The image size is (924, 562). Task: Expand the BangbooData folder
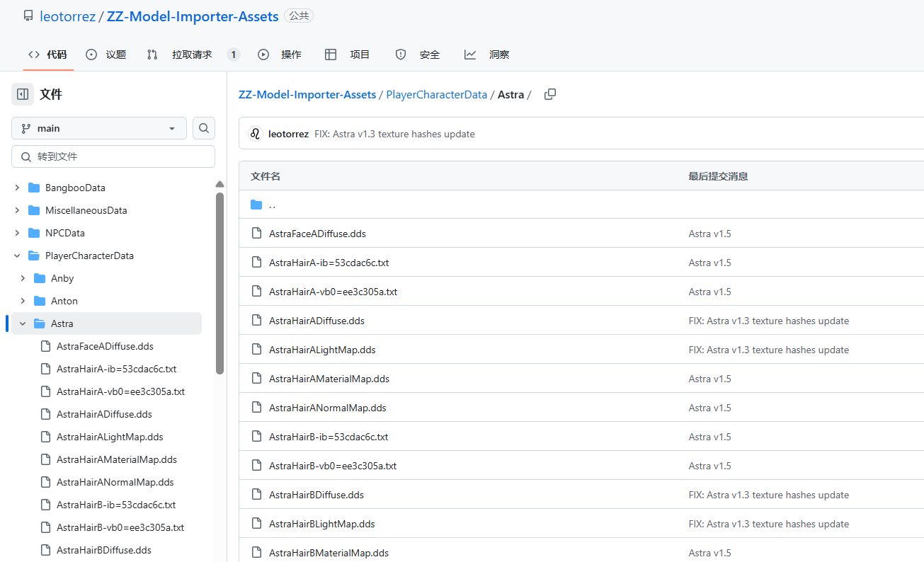pyautogui.click(x=17, y=188)
